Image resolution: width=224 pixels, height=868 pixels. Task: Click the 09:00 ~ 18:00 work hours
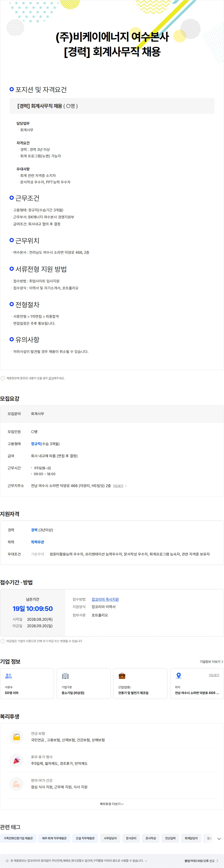[45, 474]
